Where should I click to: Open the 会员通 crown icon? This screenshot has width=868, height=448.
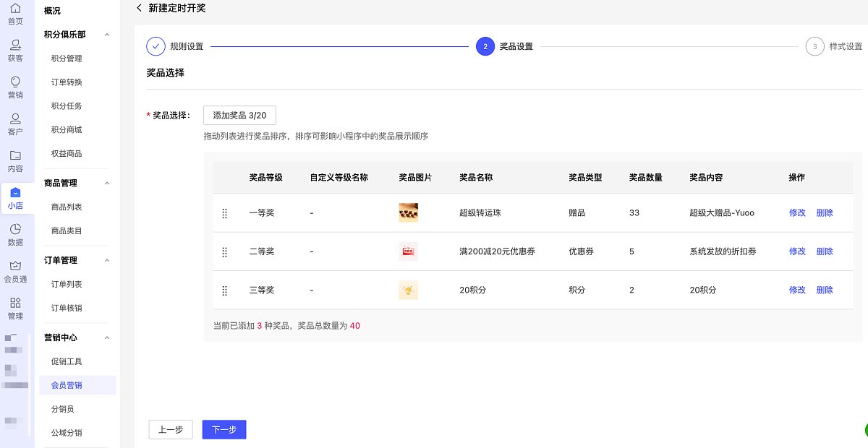coord(15,266)
